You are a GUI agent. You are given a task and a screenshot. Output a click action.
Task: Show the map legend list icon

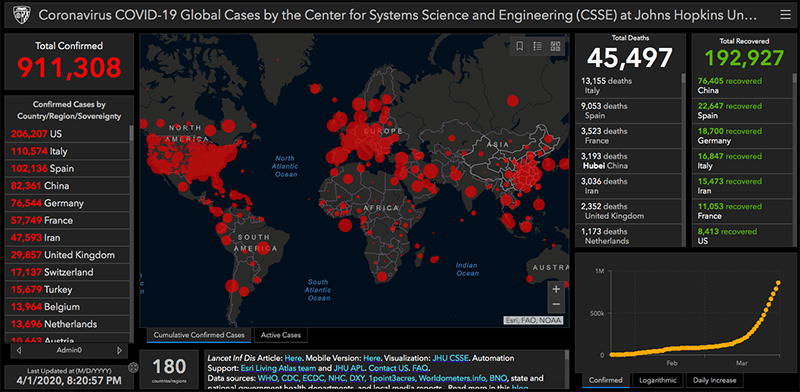(537, 46)
